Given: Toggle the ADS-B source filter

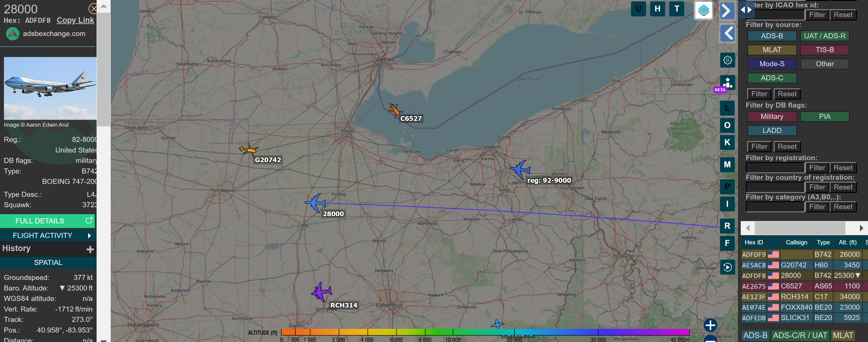Looking at the screenshot, I should [772, 36].
